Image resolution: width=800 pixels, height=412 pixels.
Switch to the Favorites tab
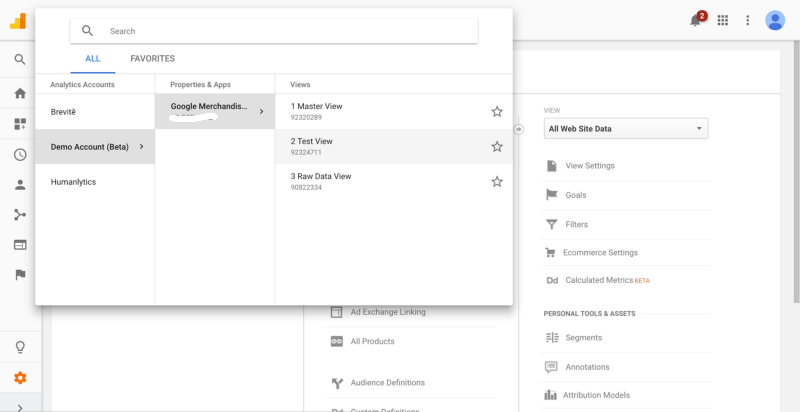coord(152,59)
